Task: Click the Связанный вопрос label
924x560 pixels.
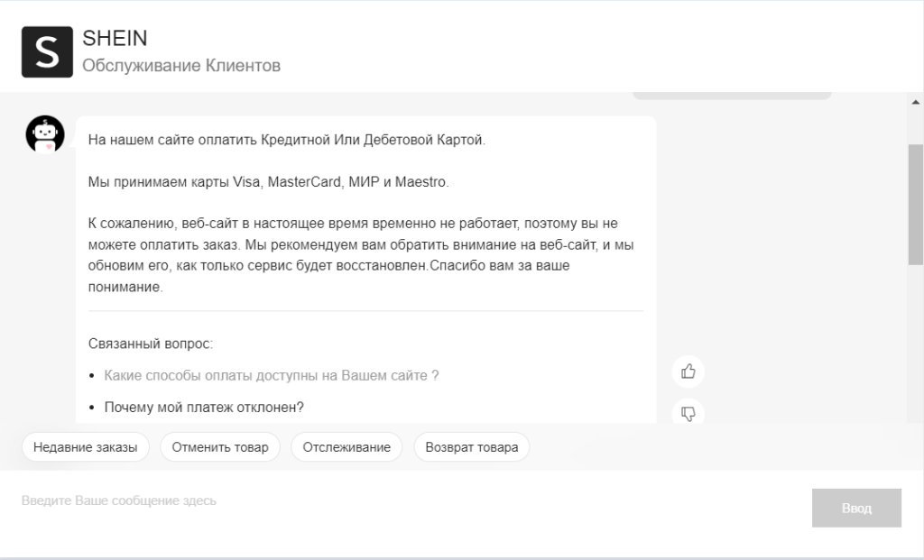Action: point(151,344)
